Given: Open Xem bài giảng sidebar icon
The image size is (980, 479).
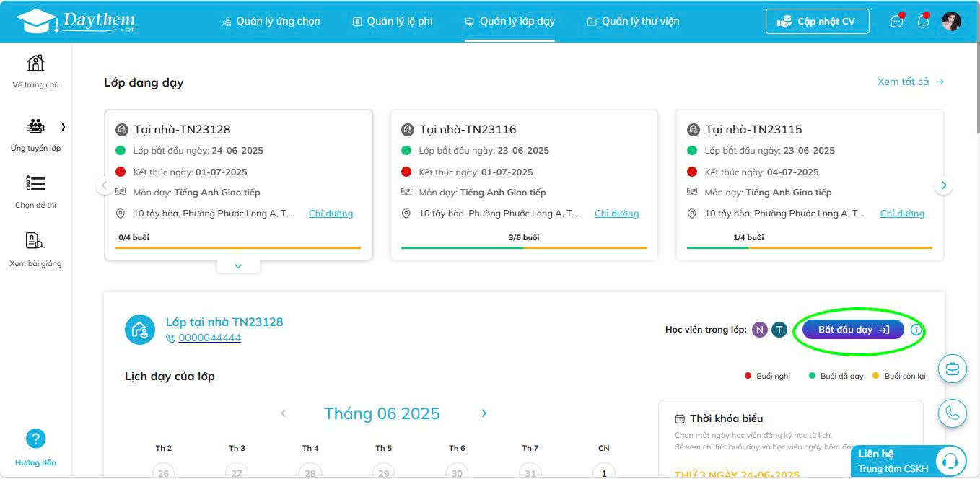Looking at the screenshot, I should [x=35, y=241].
